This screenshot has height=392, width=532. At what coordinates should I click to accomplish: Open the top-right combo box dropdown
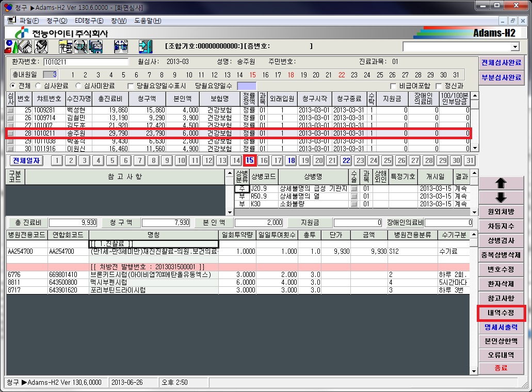pyautogui.click(x=514, y=47)
